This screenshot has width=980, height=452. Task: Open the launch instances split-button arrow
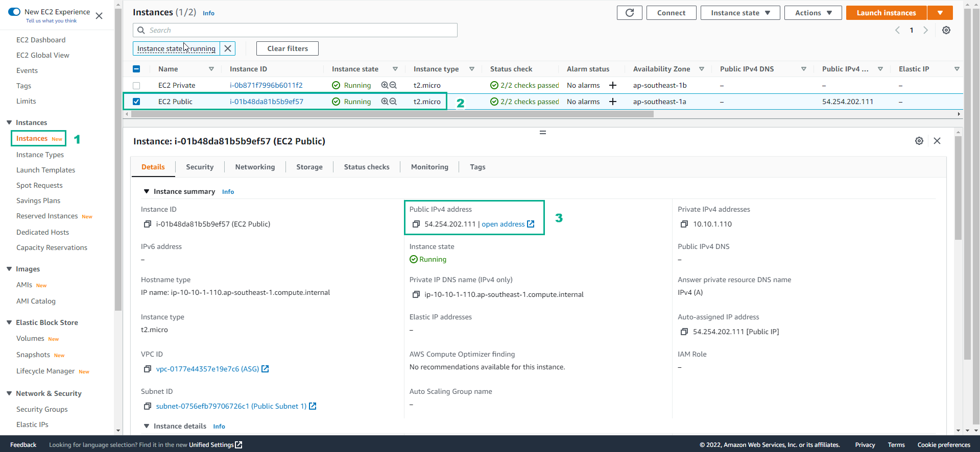tap(940, 13)
